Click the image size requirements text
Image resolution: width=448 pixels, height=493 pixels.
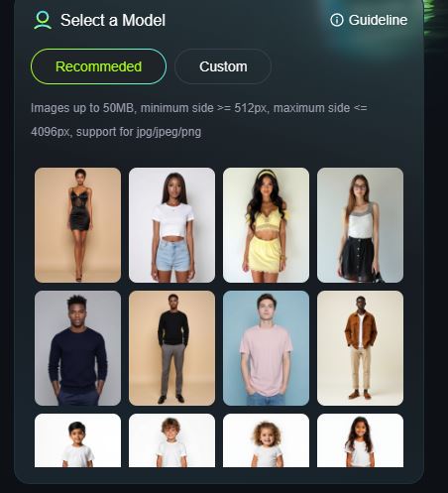coord(199,108)
